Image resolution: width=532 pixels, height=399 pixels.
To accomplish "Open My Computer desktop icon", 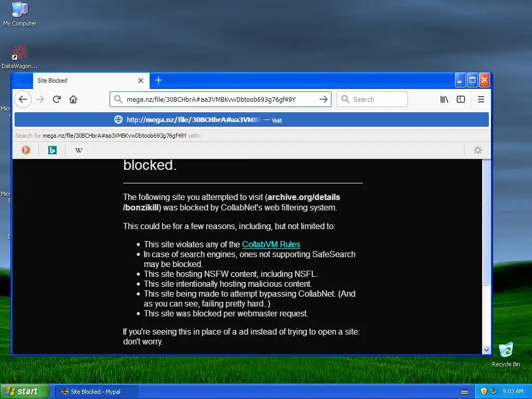I will point(20,14).
